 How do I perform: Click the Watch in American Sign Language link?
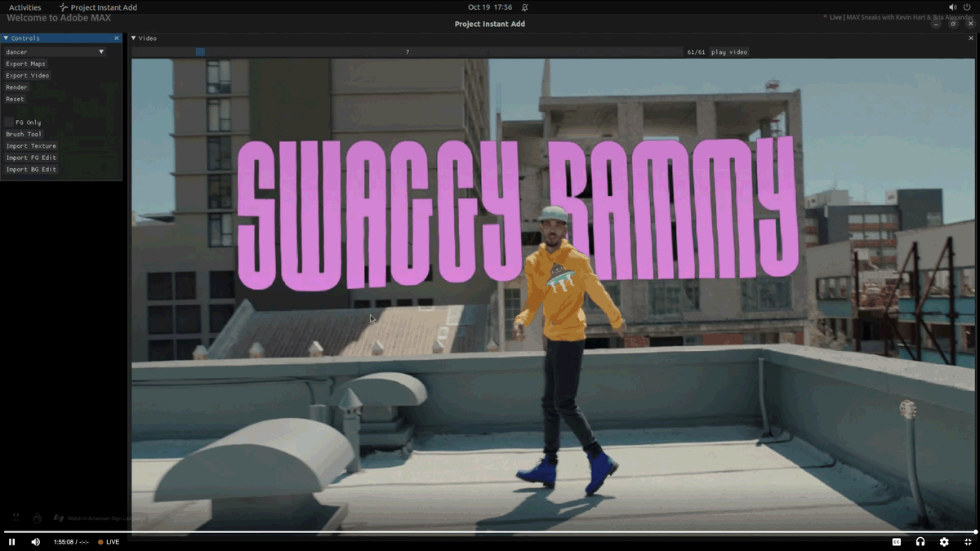point(106,518)
